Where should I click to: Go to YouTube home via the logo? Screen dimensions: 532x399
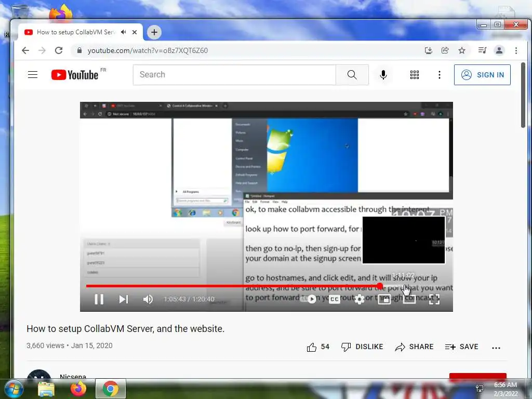click(75, 75)
